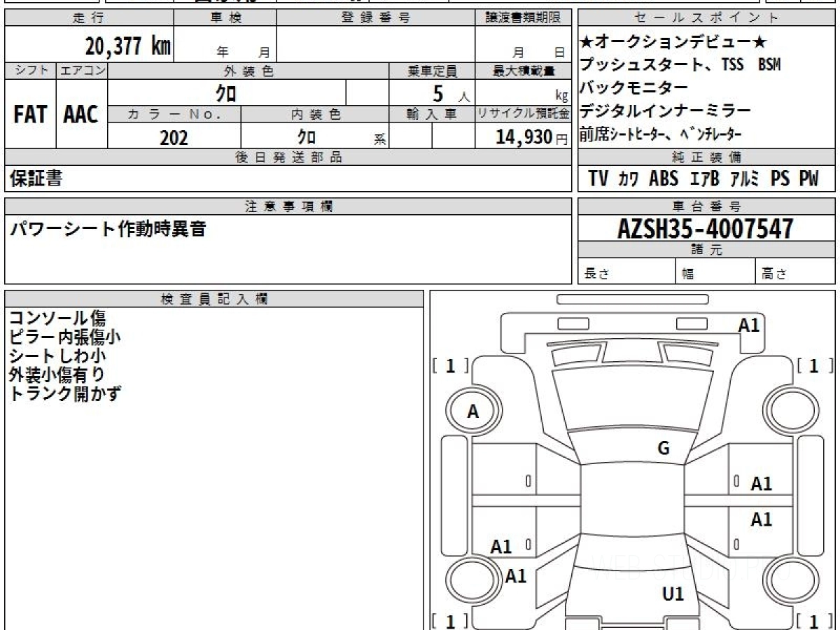Image resolution: width=840 pixels, height=630 pixels.
Task: Select the デジタルインナーミラー line
Action: (x=666, y=111)
